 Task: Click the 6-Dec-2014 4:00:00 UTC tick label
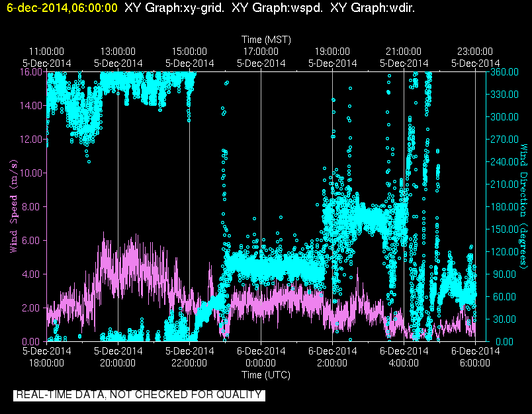(404, 356)
